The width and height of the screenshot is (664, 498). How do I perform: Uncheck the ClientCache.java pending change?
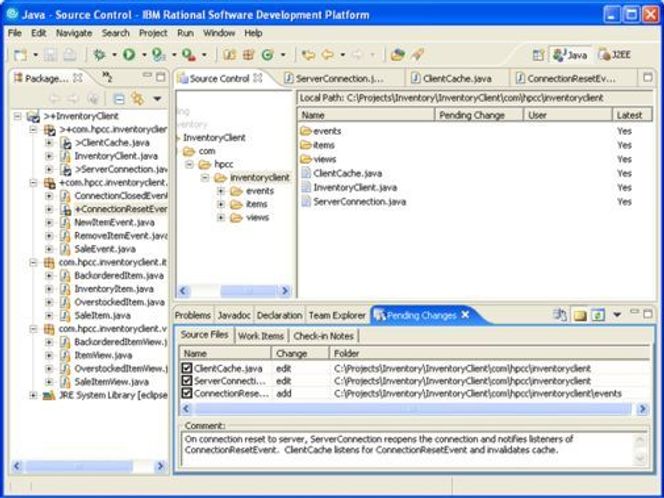(x=186, y=368)
